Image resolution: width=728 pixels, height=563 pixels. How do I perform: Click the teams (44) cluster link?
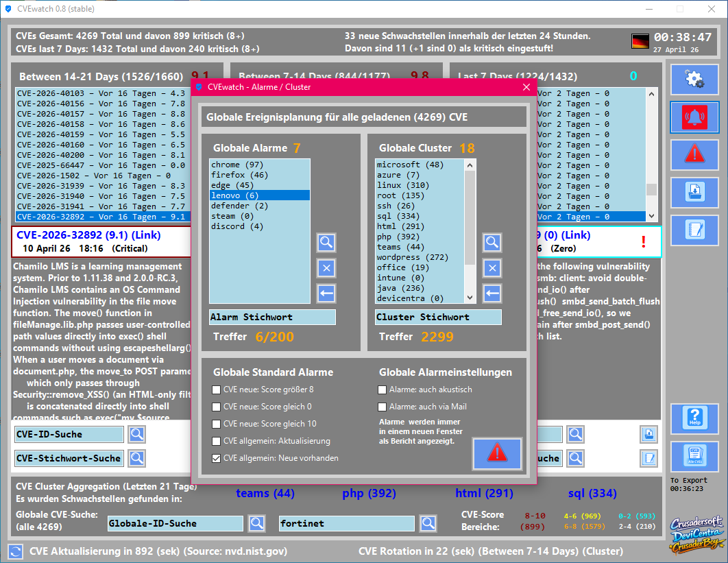(x=265, y=493)
